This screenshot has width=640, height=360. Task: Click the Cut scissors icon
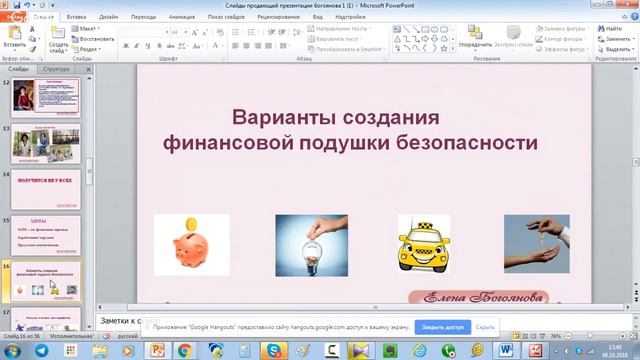(x=32, y=29)
